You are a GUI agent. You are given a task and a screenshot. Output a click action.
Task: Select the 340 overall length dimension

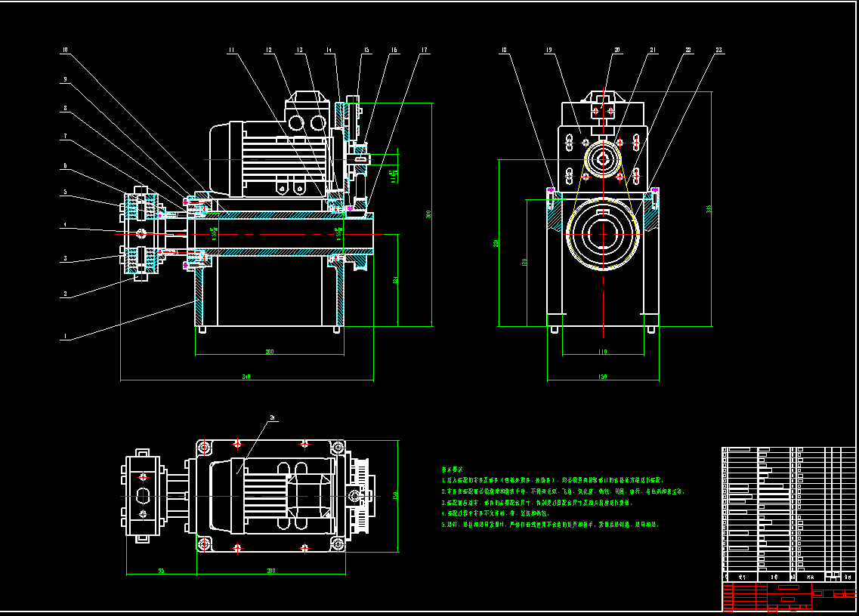pos(246,377)
